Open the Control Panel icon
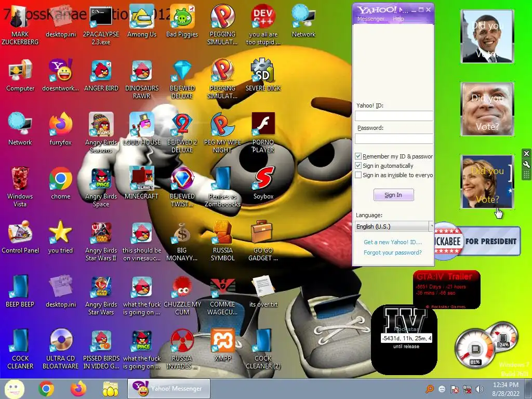The height and width of the screenshot is (399, 532). pos(20,237)
